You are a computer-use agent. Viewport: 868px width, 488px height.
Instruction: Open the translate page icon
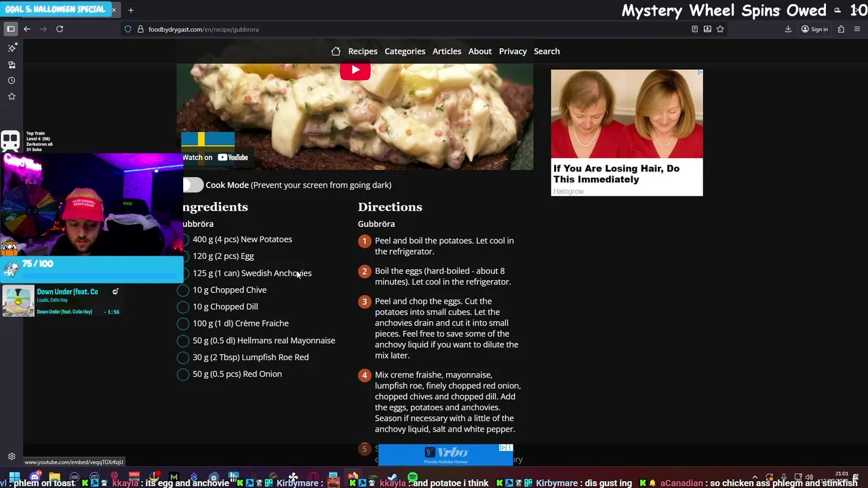(x=707, y=29)
